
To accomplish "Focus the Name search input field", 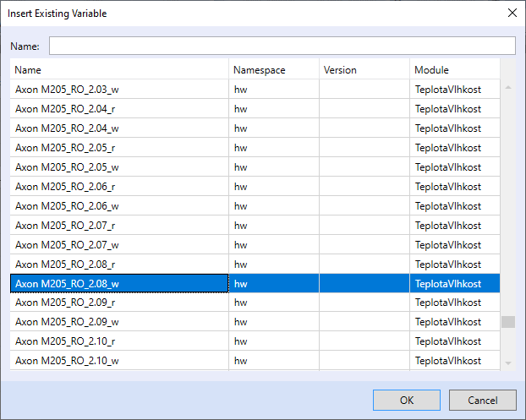I will click(282, 46).
